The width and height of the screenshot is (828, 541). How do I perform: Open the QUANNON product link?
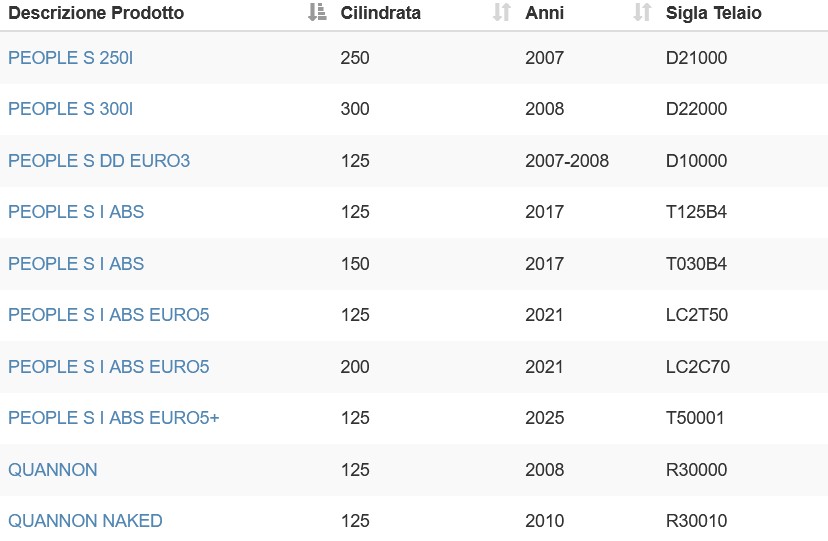click(x=53, y=469)
